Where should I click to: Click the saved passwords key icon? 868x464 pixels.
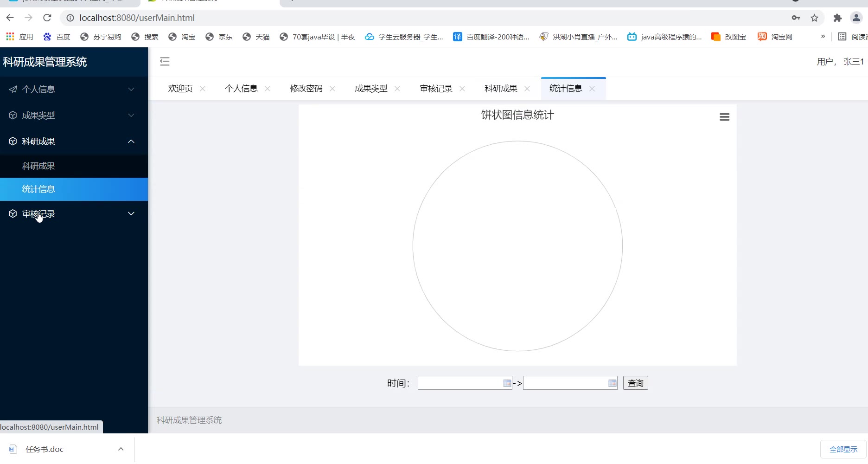coord(796,18)
